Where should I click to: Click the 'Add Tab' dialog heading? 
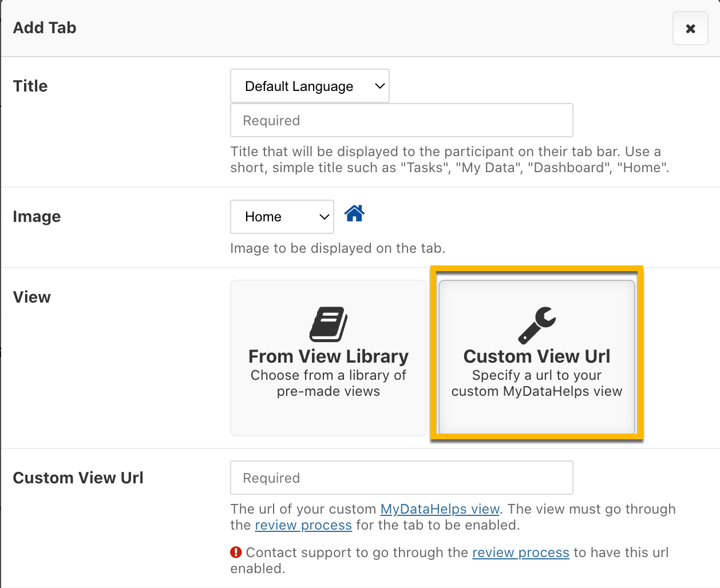[45, 27]
